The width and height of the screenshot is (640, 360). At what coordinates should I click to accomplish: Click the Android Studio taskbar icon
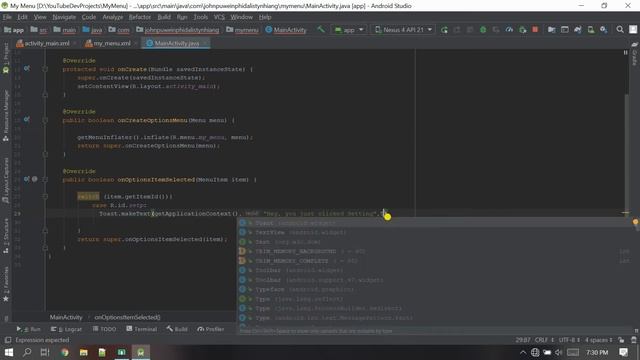pyautogui.click(x=140, y=352)
